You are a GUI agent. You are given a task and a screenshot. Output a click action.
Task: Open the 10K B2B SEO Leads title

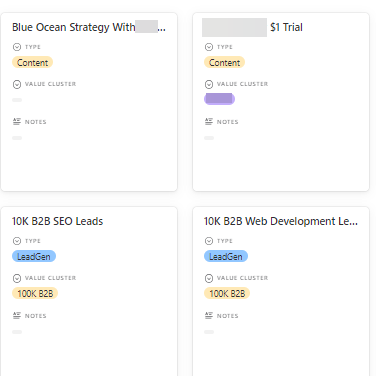pos(57,221)
